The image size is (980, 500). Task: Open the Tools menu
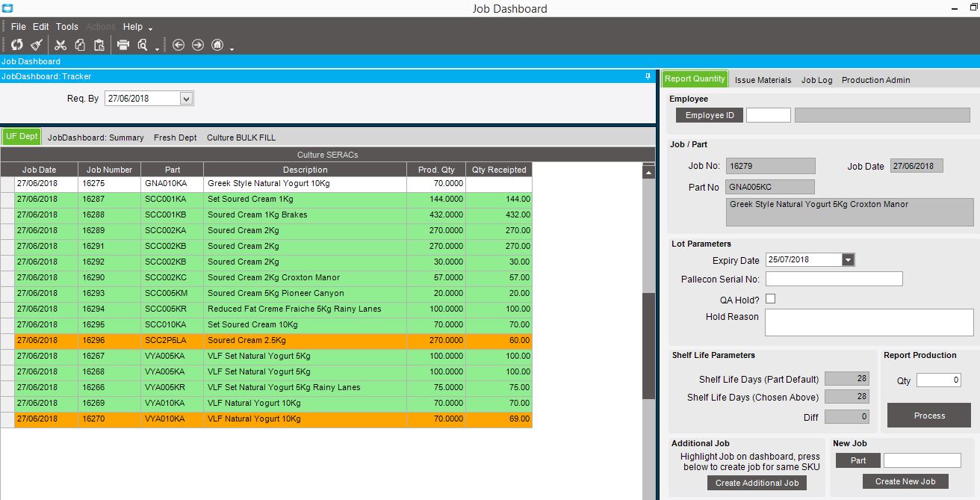pyautogui.click(x=67, y=27)
